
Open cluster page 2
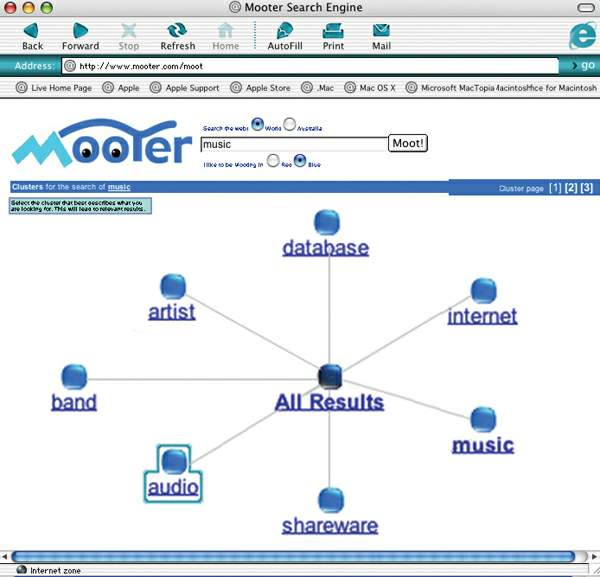pos(571,187)
